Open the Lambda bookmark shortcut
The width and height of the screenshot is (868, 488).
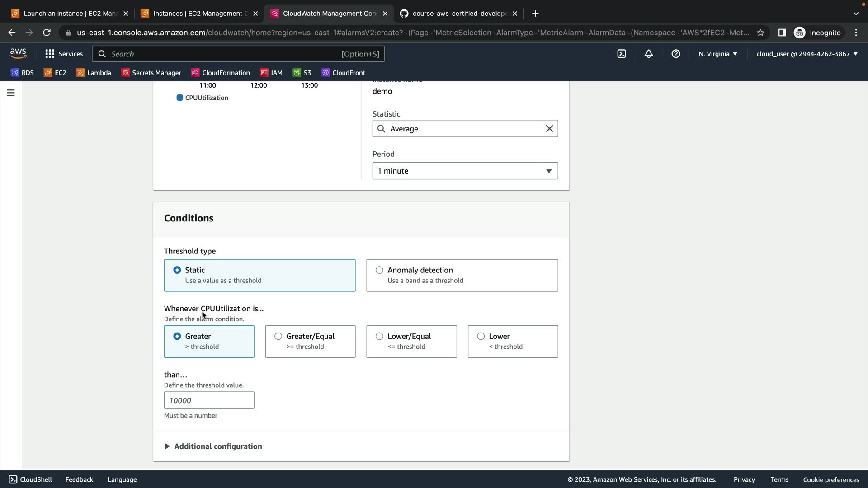(x=94, y=73)
